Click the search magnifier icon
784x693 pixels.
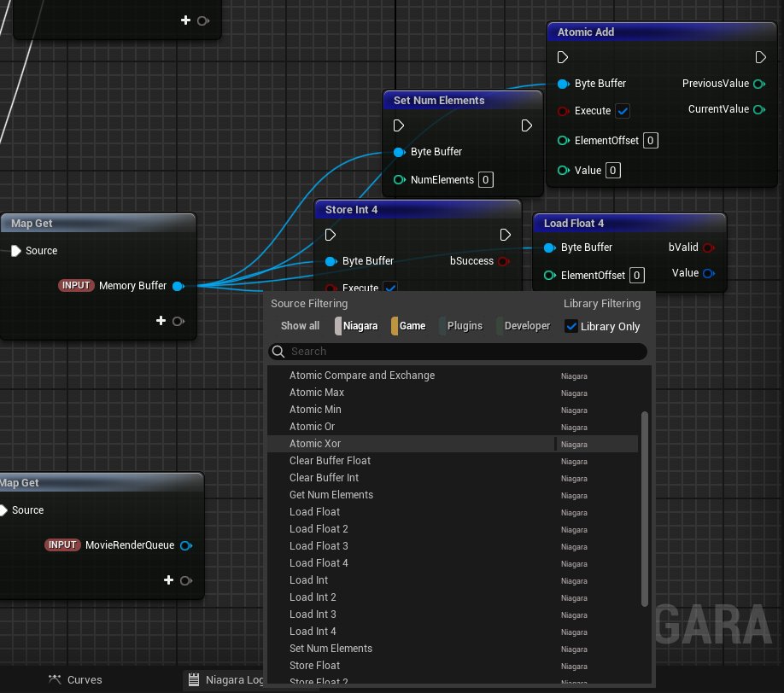click(278, 352)
